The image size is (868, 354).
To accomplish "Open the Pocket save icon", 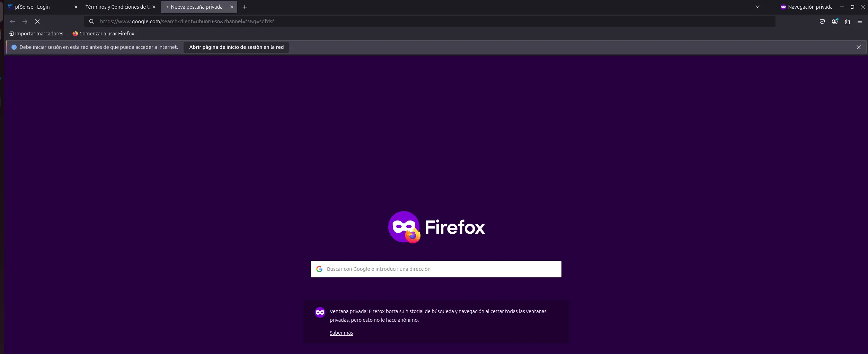I will pyautogui.click(x=822, y=21).
